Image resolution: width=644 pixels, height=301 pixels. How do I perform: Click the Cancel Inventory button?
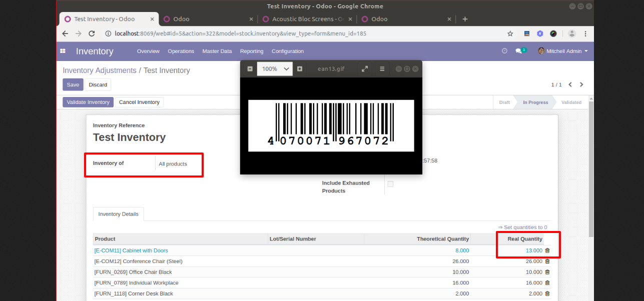(139, 102)
